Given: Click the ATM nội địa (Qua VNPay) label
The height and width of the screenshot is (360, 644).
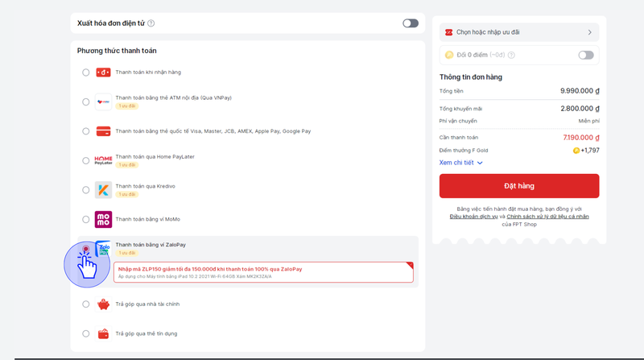Looking at the screenshot, I should 173,97.
